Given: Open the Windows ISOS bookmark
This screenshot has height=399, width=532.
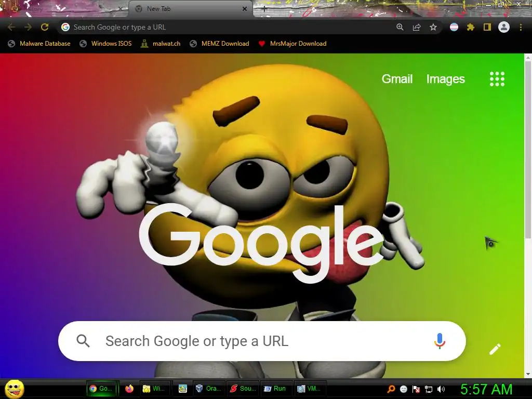Looking at the screenshot, I should point(105,44).
